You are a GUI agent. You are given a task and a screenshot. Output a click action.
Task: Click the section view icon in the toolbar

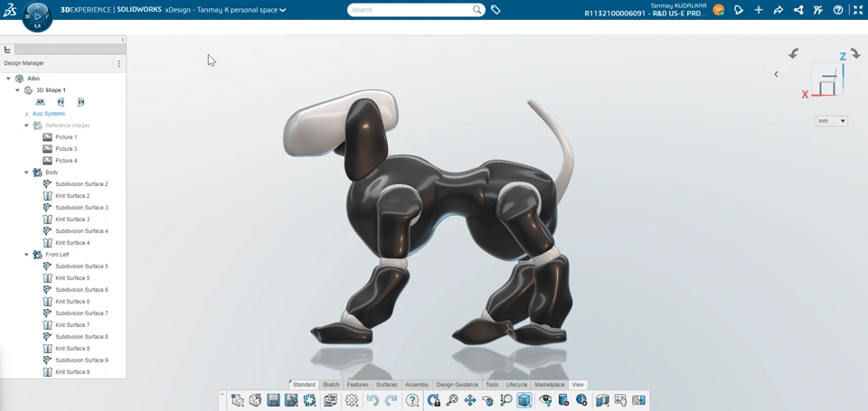tap(602, 400)
